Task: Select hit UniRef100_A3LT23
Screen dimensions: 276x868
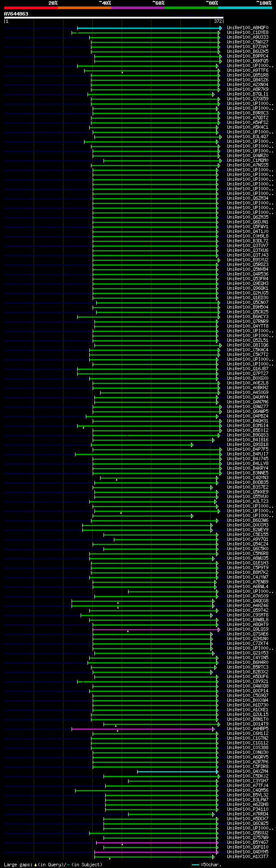Action: tap(248, 502)
